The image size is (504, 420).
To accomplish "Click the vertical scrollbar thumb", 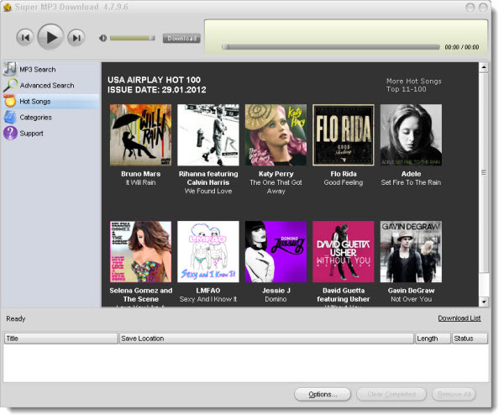I will pyautogui.click(x=484, y=172).
